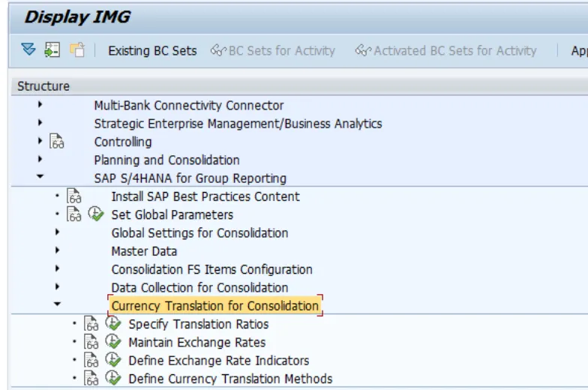Collapse the SAP S/4HANA for Group Reporting node
This screenshot has width=588, height=390.
40,178
